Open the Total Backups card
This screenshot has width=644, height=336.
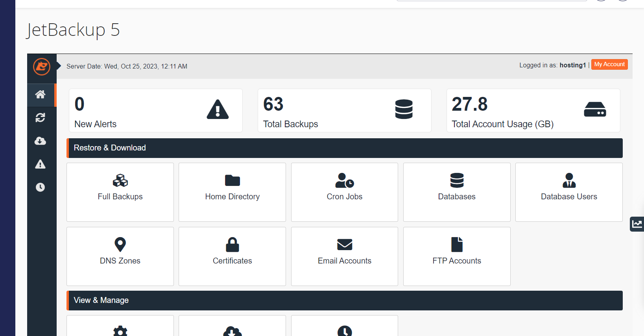(x=345, y=110)
